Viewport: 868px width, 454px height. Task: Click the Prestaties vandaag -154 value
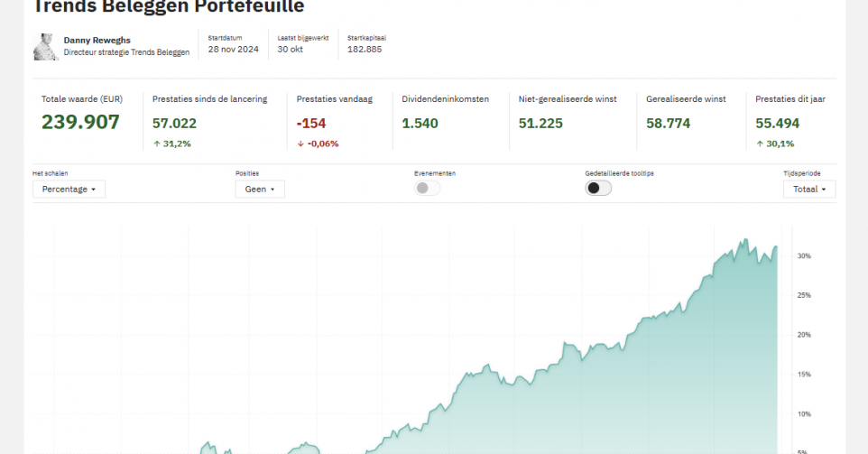point(311,124)
